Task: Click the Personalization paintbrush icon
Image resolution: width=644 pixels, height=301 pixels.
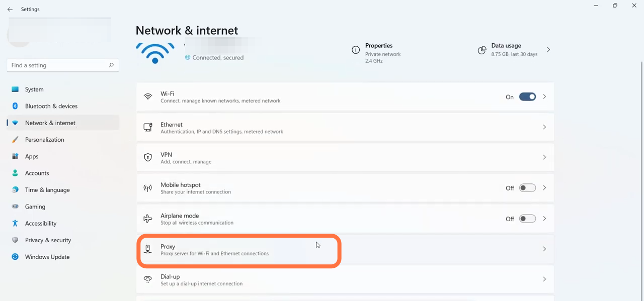Action: pyautogui.click(x=15, y=139)
